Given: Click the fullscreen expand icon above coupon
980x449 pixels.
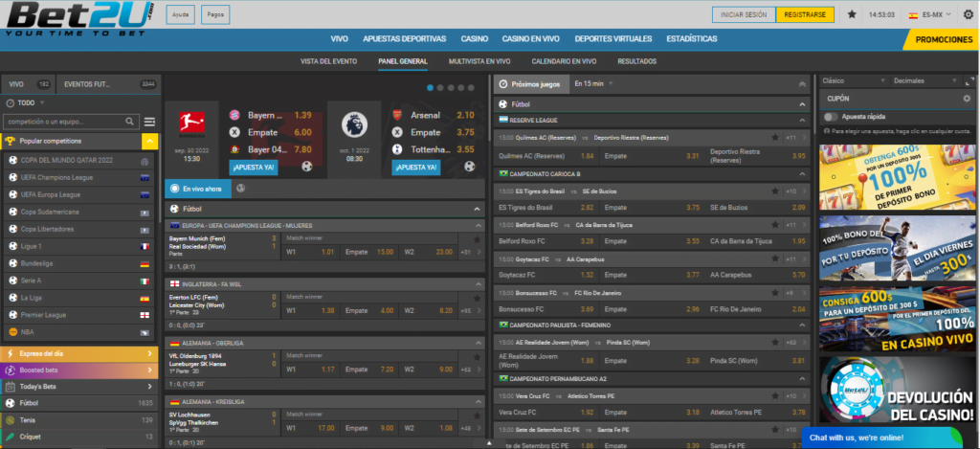Looking at the screenshot, I should (x=968, y=81).
